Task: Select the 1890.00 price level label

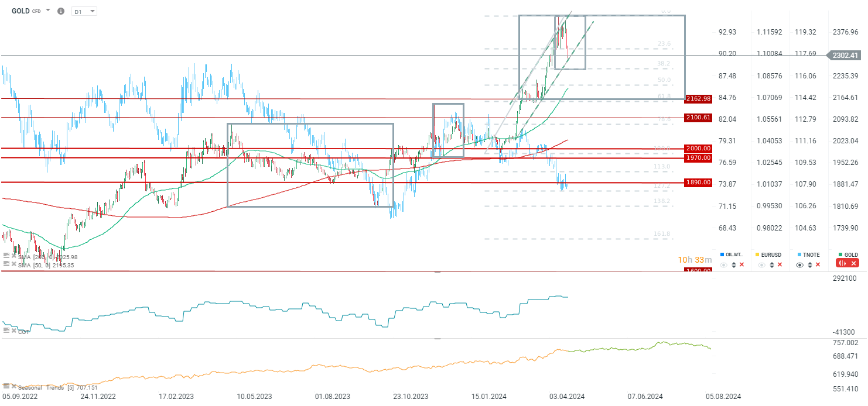Action: pos(698,183)
